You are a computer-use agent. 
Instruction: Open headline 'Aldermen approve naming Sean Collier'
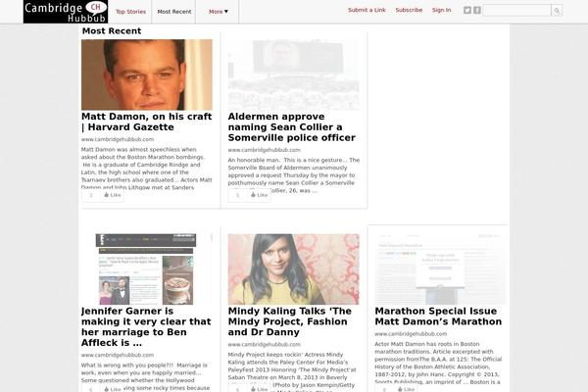click(292, 127)
